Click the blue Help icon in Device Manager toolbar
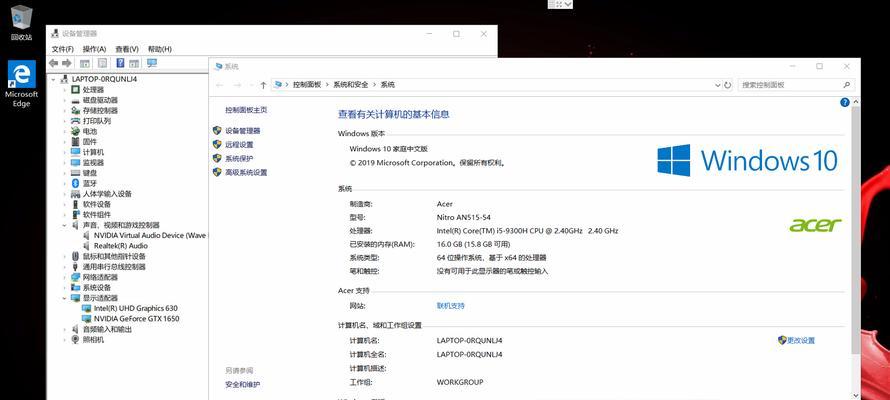The width and height of the screenshot is (890, 400). [120, 63]
